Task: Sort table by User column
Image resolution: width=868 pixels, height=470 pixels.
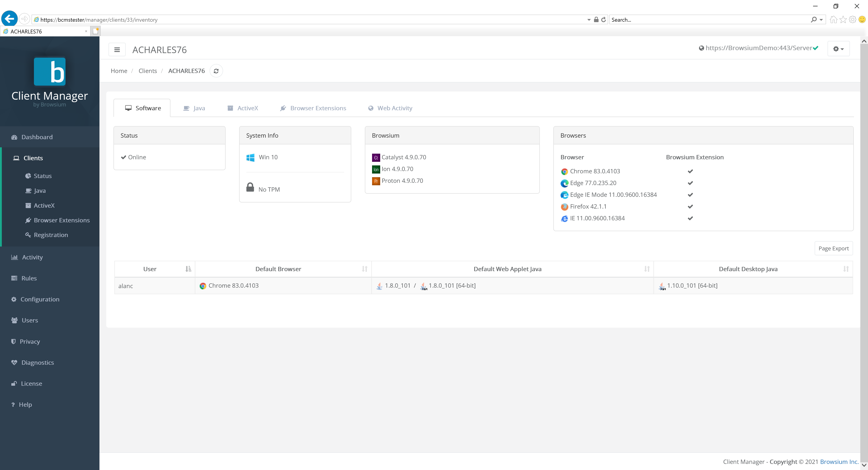Action: (155, 269)
